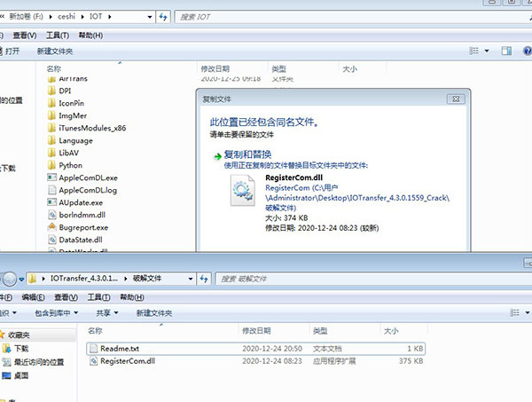Viewport: 532px width, 402px height.
Task: Click ceshi breadcrumb in address bar
Action: tap(66, 16)
